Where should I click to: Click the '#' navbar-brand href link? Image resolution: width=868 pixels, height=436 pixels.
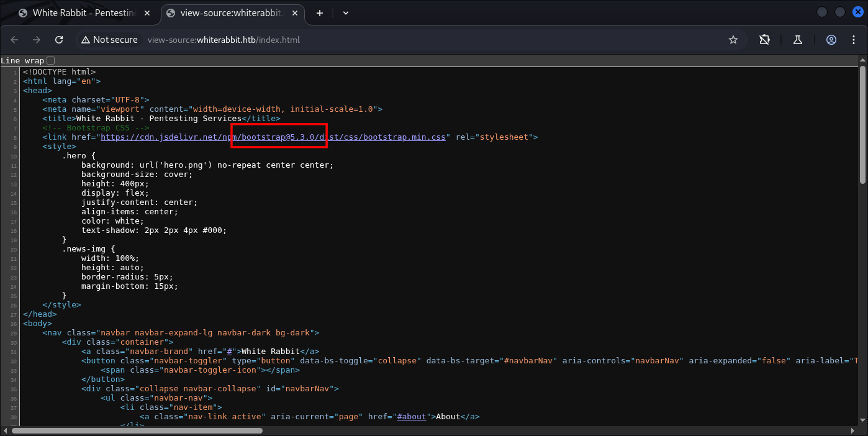229,352
